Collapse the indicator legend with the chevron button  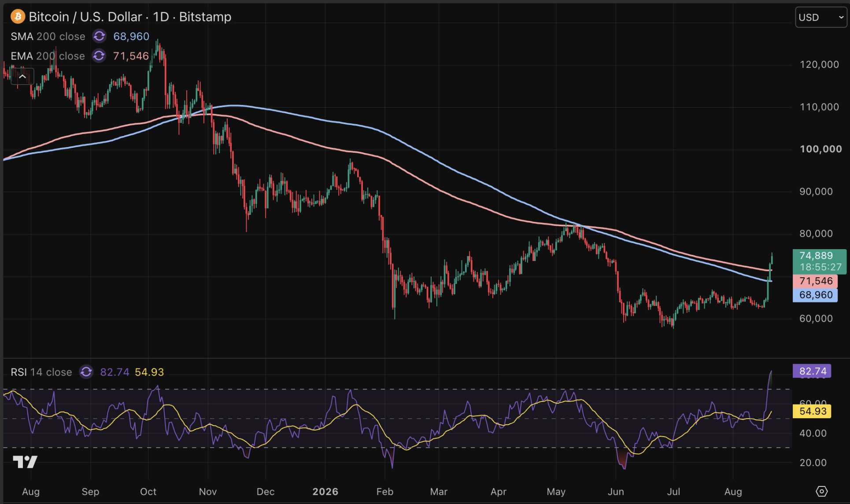pos(22,77)
